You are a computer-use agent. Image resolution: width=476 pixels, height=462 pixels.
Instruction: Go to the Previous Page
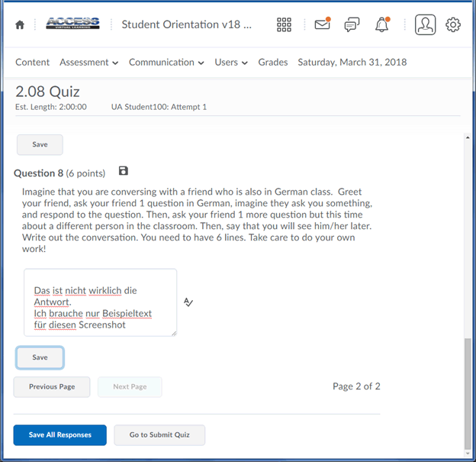click(x=52, y=387)
